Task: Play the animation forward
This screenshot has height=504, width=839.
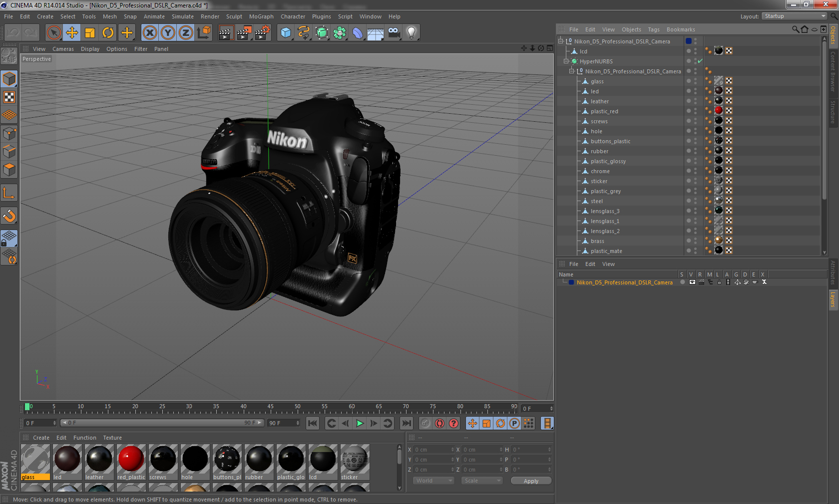Action: tap(360, 423)
